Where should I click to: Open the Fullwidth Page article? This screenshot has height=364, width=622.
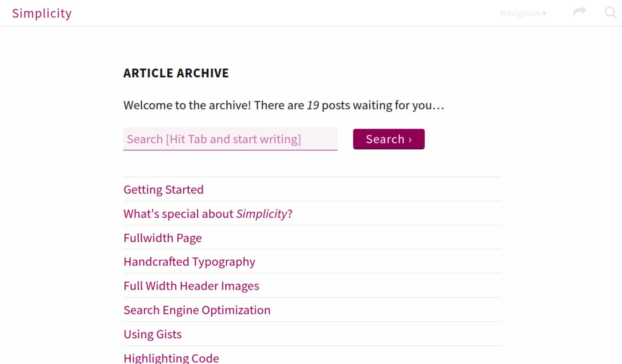[x=162, y=238]
